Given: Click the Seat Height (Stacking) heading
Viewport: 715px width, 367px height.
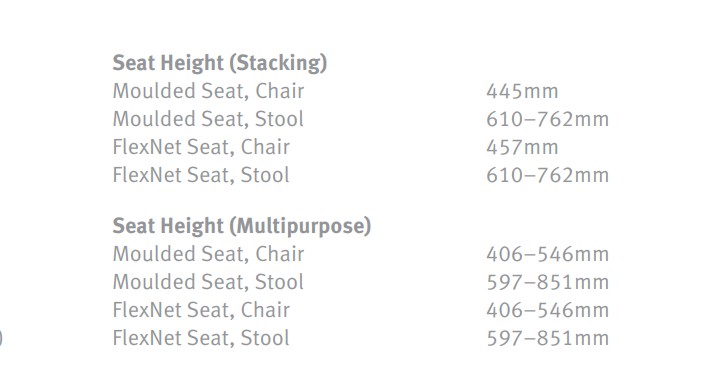Looking at the screenshot, I should (x=220, y=63).
